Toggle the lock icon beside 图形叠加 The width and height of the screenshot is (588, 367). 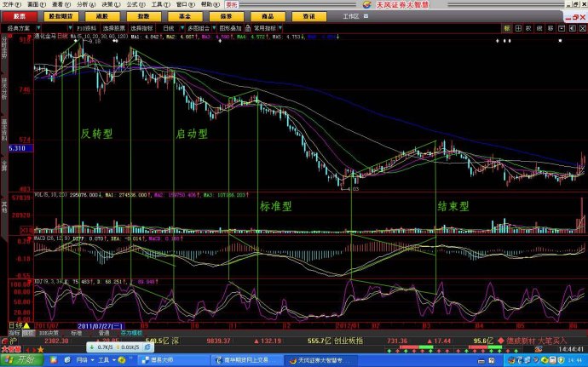tap(248, 28)
